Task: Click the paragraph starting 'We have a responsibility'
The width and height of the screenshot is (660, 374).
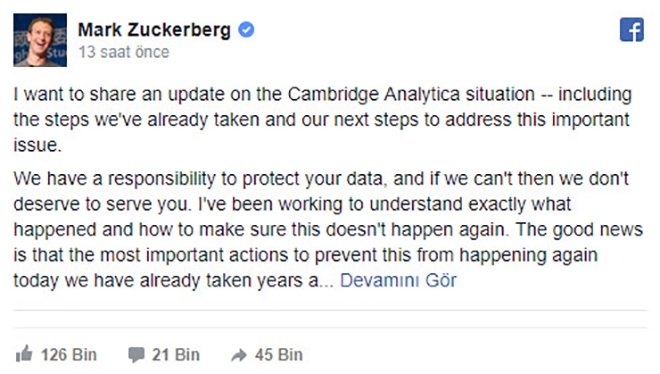Action: 328,229
